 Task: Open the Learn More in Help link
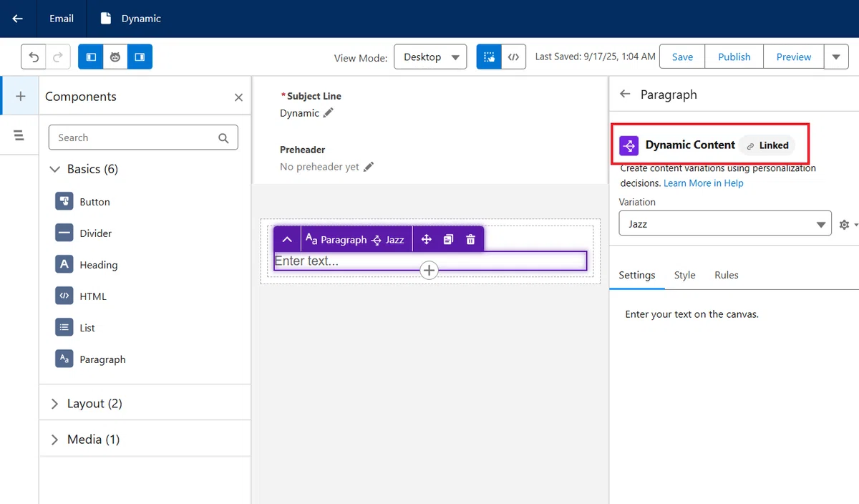pos(704,183)
